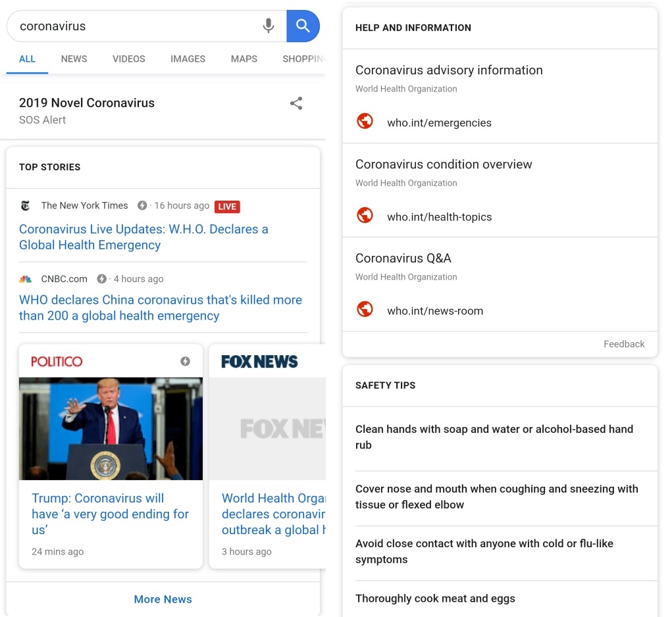Open Coronavirus Live Updates NYT headline
This screenshot has height=617, width=672.
pyautogui.click(x=143, y=237)
